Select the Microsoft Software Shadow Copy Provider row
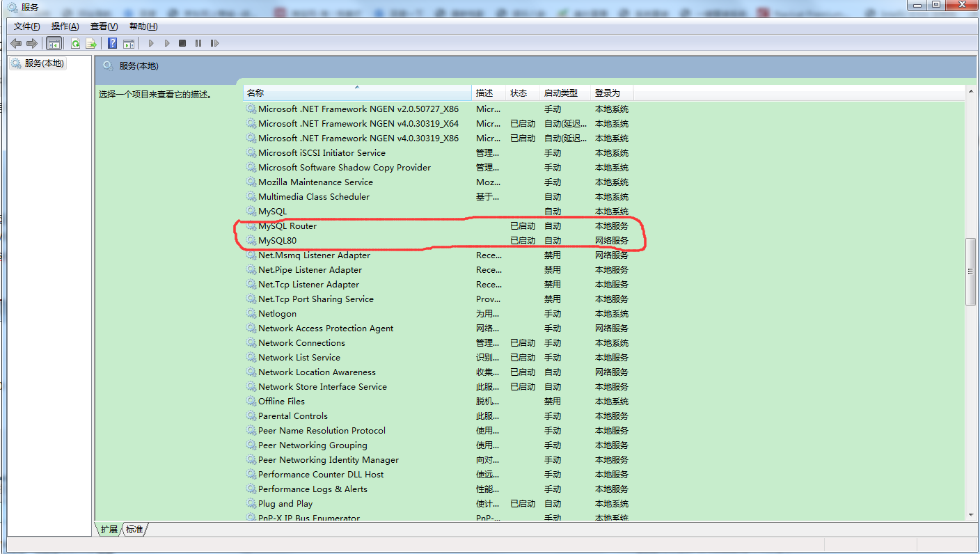The image size is (980, 554). [438, 168]
